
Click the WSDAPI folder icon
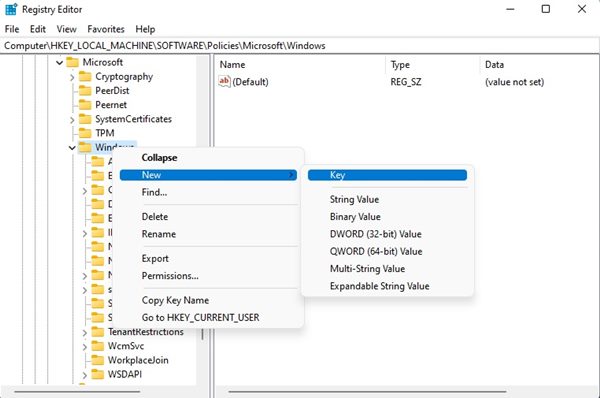[98, 374]
